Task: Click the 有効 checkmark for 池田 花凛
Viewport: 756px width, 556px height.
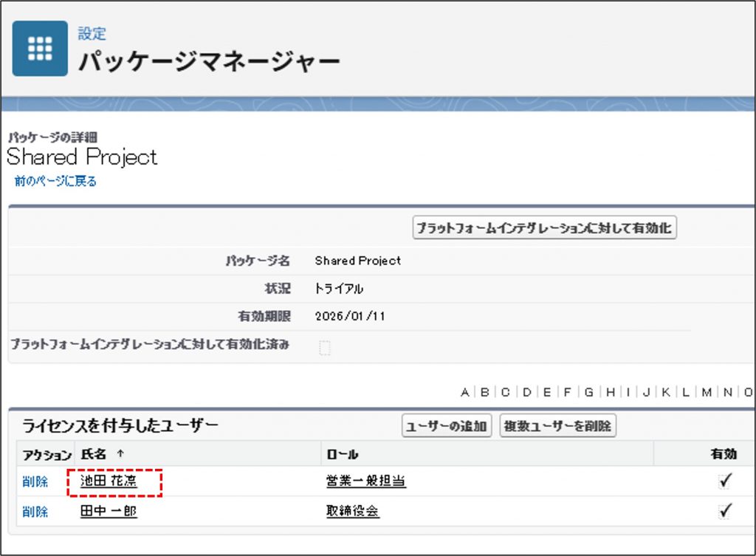Action: (x=726, y=481)
